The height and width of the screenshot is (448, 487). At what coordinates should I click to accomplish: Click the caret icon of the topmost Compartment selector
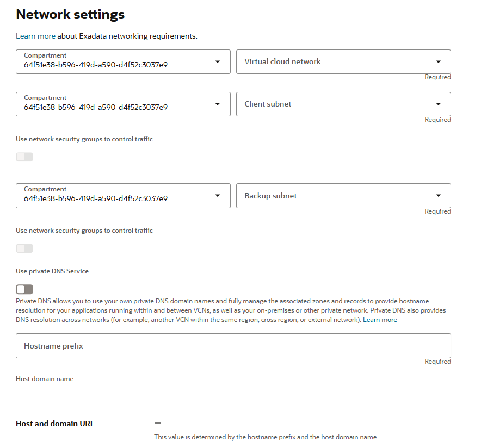(218, 62)
